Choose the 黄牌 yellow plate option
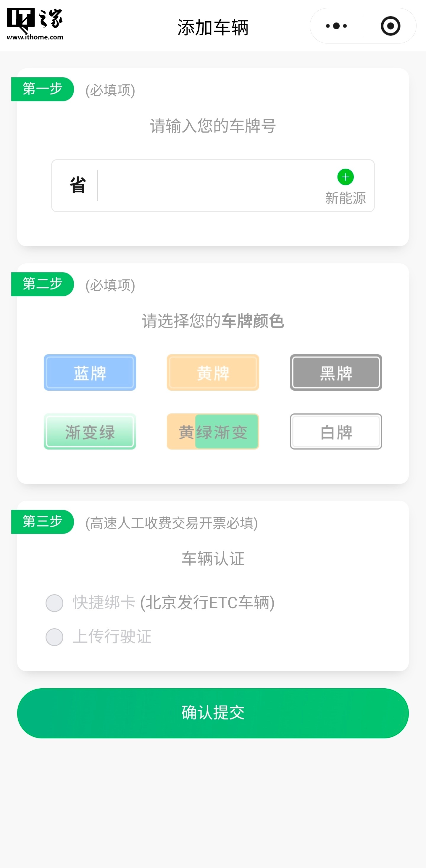The height and width of the screenshot is (868, 426). click(213, 372)
